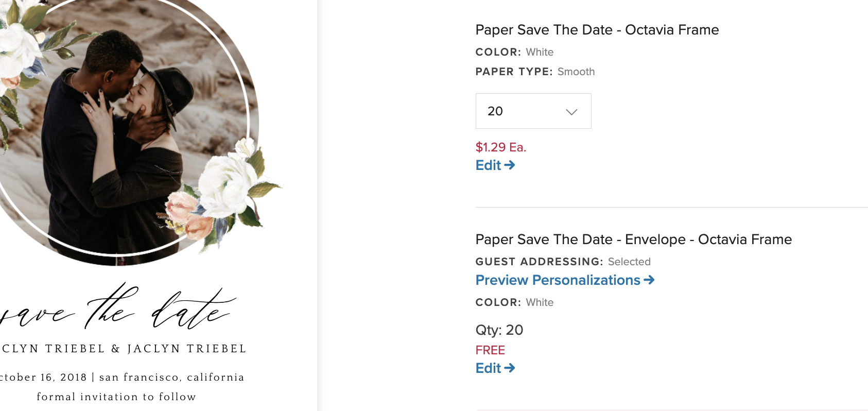Open Preview Personalizations link

pos(558,280)
